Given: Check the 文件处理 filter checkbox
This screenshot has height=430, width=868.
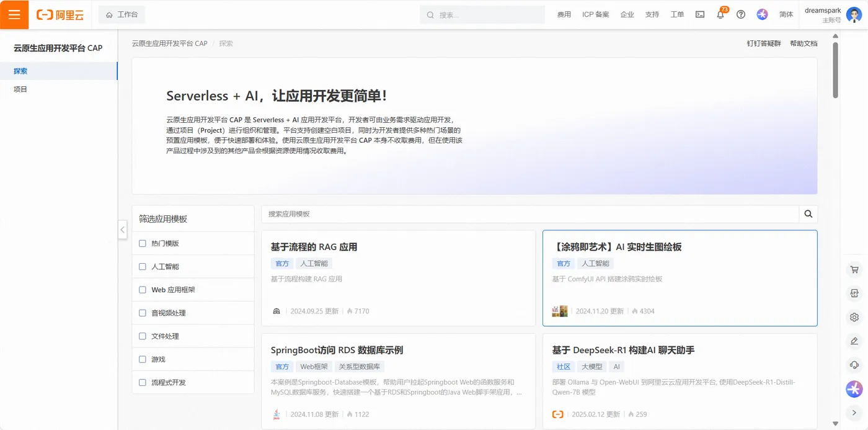Looking at the screenshot, I should coord(143,336).
